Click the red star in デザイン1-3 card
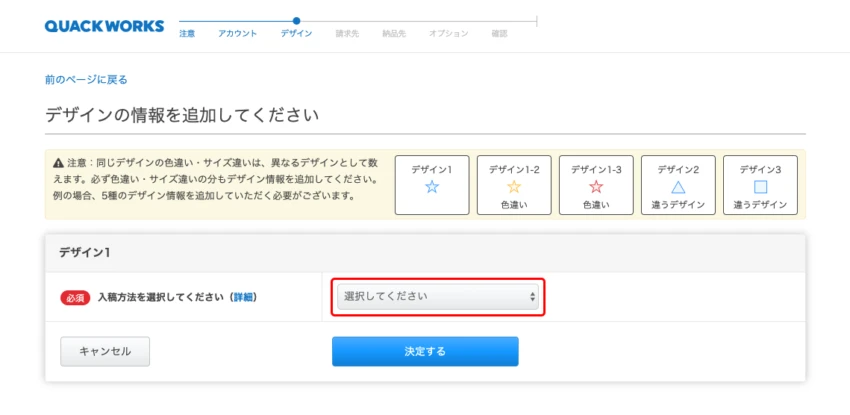The image size is (850, 415). 596,187
